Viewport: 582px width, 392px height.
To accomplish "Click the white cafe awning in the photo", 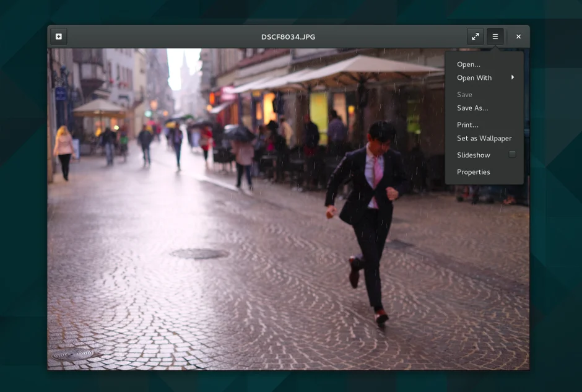I will [x=365, y=67].
